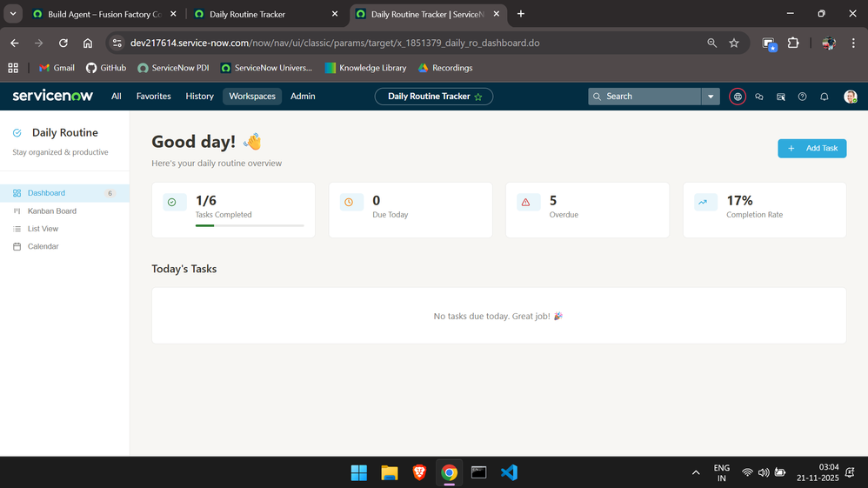Click the Add Task button
868x488 pixels.
click(x=812, y=149)
